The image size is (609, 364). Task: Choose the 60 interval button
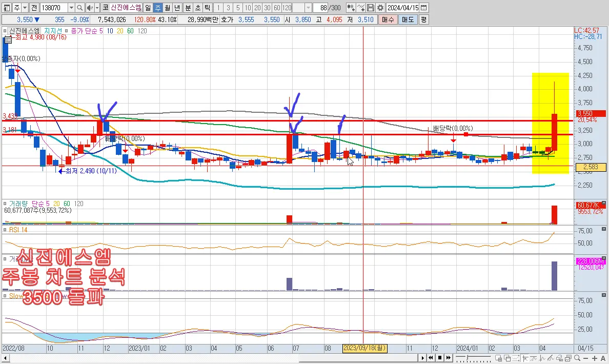click(277, 8)
